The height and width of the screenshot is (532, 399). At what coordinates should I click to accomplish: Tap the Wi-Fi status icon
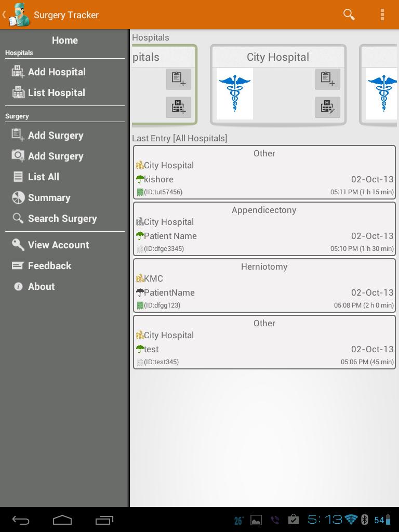tap(351, 520)
